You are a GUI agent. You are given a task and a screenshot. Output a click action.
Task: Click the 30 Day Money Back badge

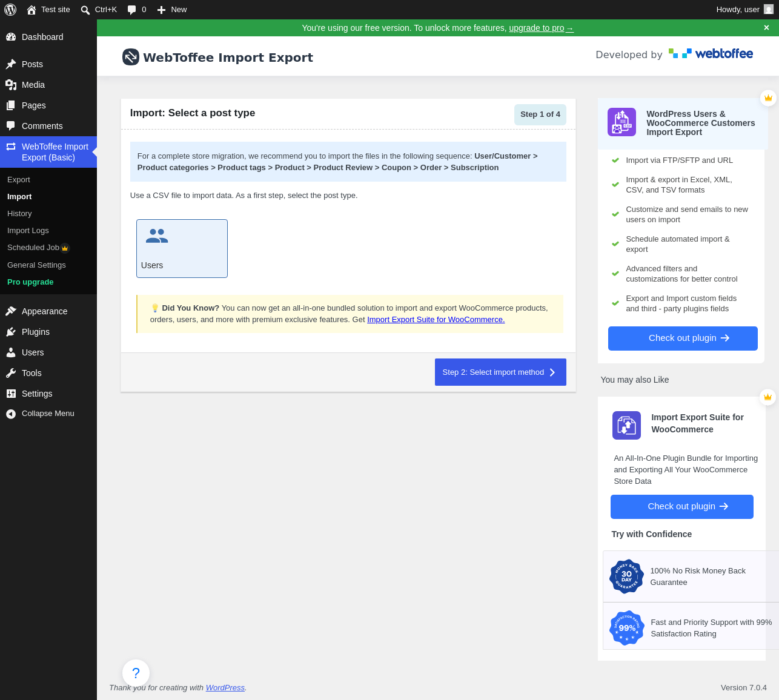(x=626, y=576)
